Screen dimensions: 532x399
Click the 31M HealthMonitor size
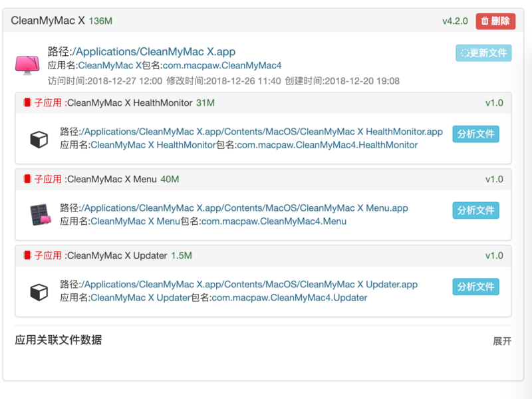(x=205, y=103)
